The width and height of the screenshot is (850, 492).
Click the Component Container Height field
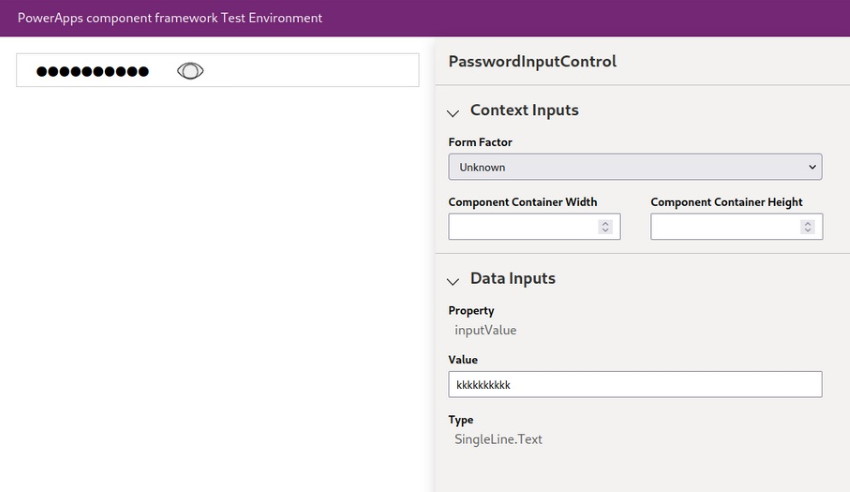click(736, 226)
